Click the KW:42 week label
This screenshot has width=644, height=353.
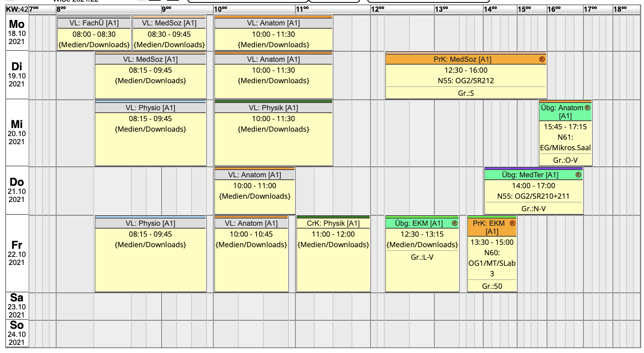coord(17,9)
